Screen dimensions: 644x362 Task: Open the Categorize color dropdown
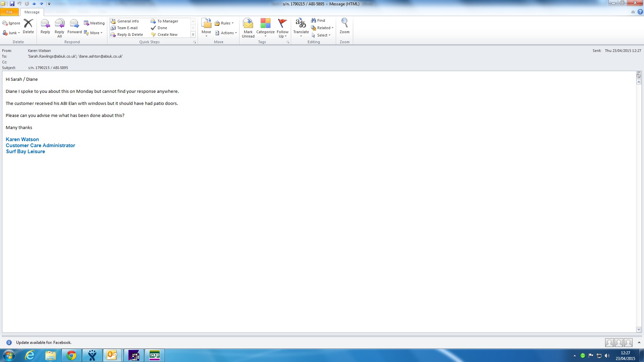tap(265, 27)
